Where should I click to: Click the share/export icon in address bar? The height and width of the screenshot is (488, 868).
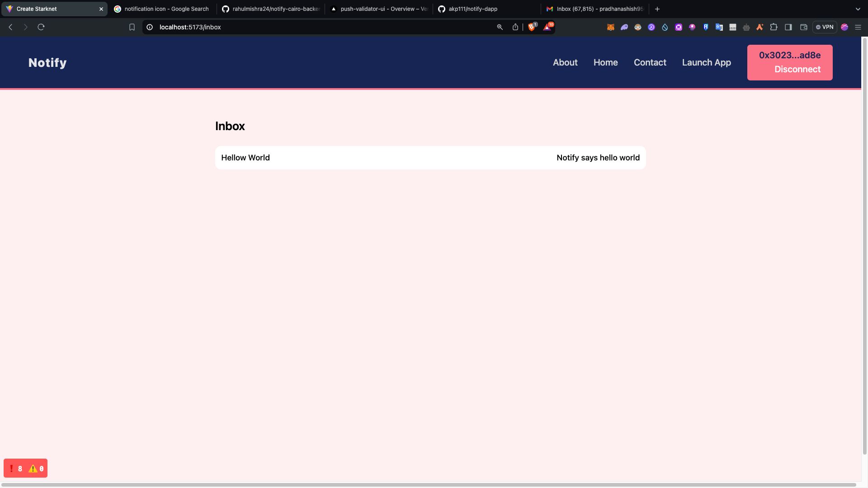pyautogui.click(x=514, y=26)
